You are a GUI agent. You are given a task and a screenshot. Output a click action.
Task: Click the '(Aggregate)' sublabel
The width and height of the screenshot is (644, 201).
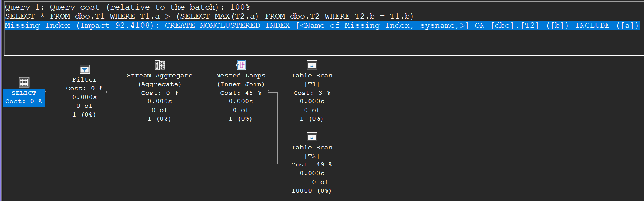pyautogui.click(x=160, y=84)
